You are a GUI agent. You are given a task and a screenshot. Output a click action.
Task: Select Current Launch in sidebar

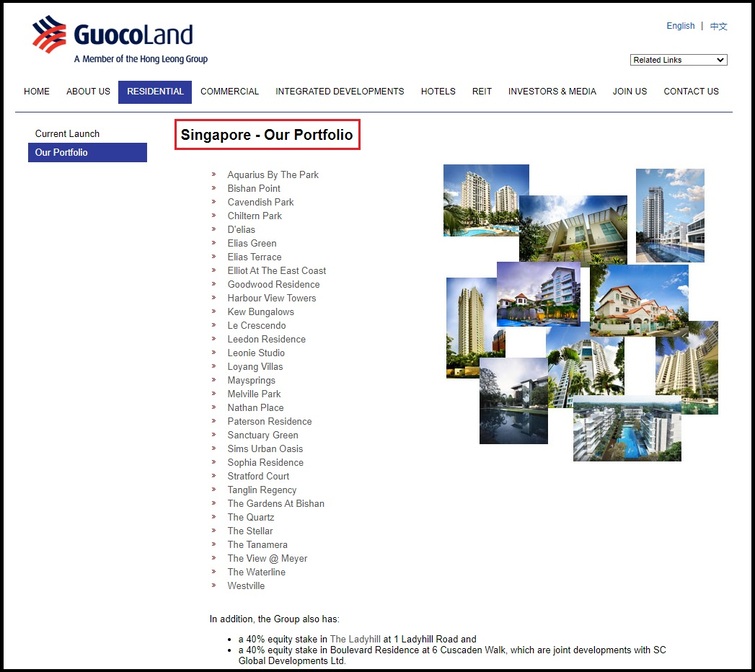[x=67, y=134]
